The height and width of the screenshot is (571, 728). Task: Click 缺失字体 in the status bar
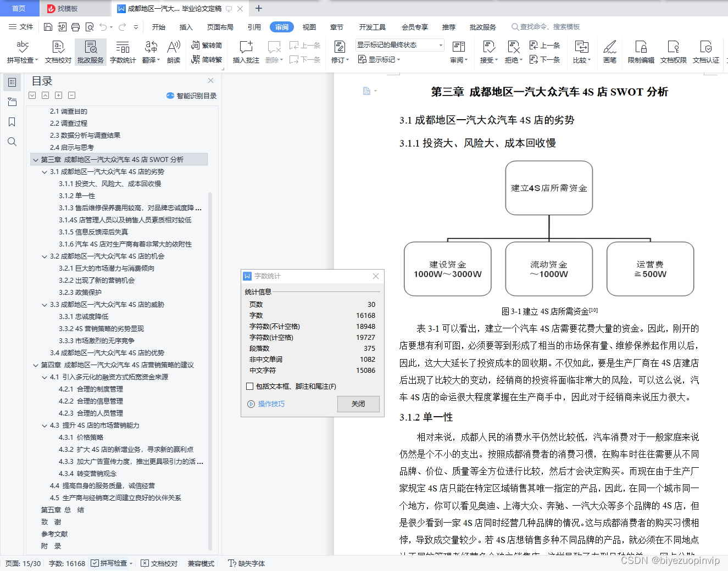point(247,563)
